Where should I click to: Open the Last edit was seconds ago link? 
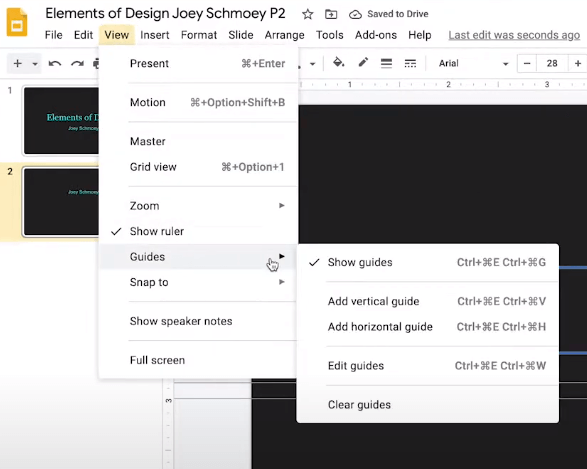point(514,35)
